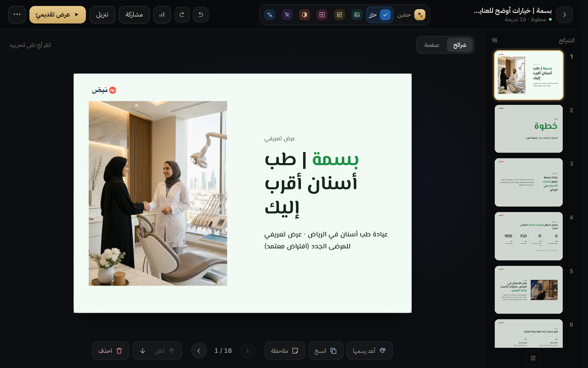
Task: Go to next slide via left chevron
Action: [199, 351]
